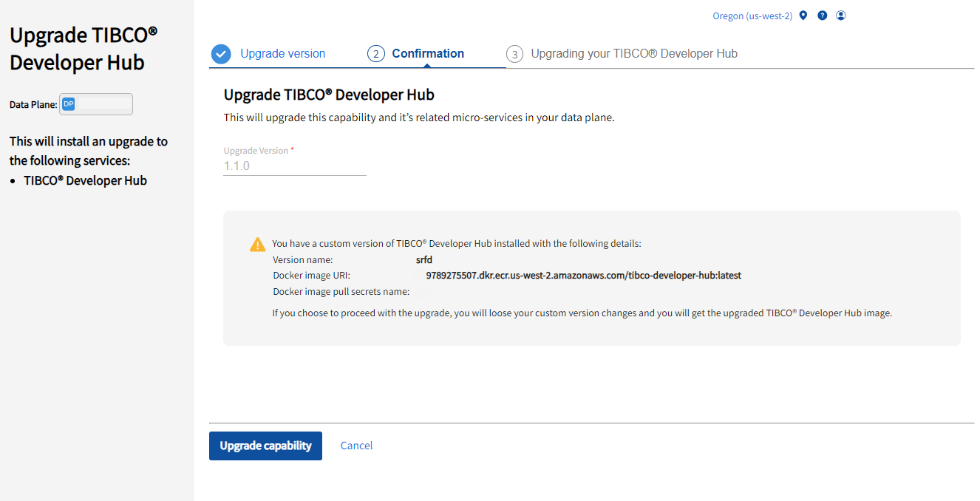Select Upgrading your TIBCO Developer Hub step
The height and width of the screenshot is (501, 980).
point(634,54)
